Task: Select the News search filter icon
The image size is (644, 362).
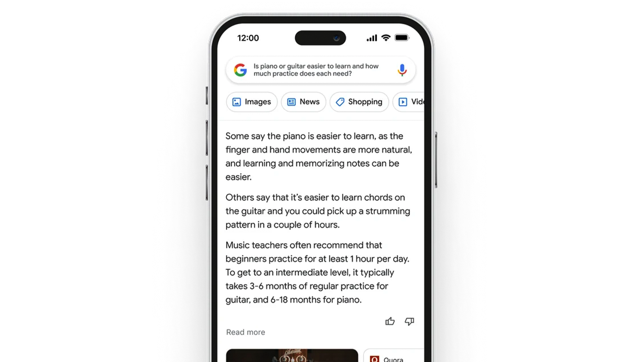Action: (291, 101)
